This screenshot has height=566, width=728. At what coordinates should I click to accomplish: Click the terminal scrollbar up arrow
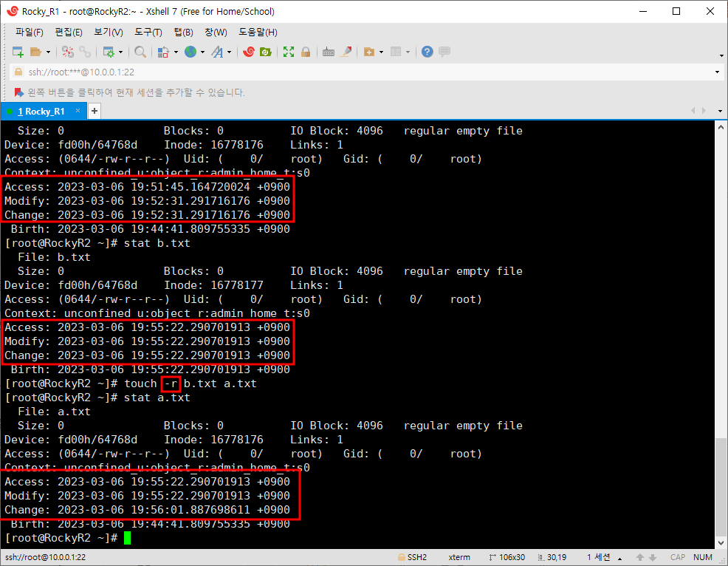click(721, 127)
